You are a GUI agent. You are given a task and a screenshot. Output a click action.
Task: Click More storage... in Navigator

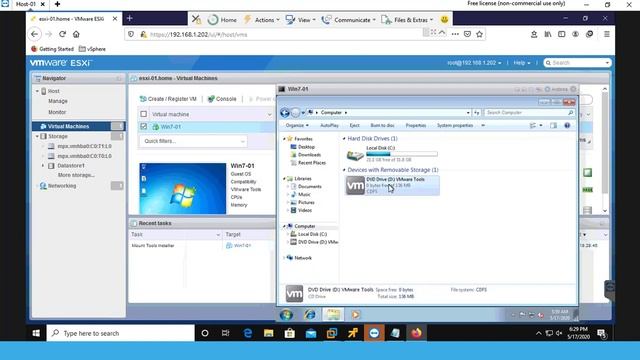[x=76, y=175]
